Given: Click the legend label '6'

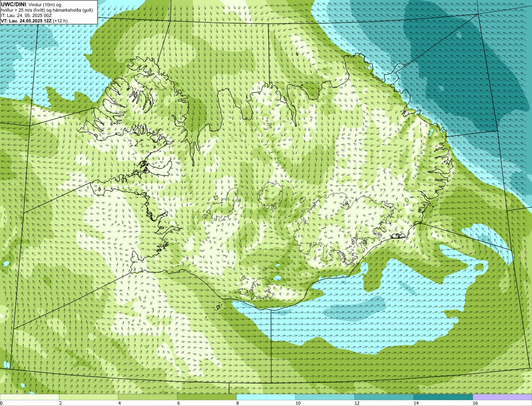Looking at the screenshot, I should click(178, 403).
